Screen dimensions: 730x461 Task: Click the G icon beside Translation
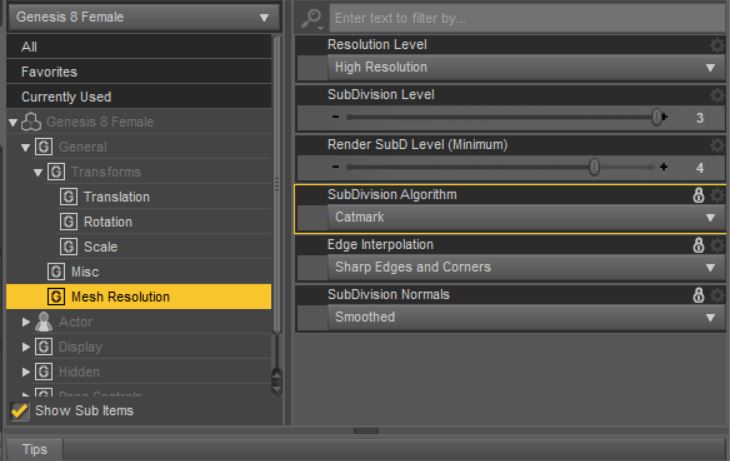(69, 197)
